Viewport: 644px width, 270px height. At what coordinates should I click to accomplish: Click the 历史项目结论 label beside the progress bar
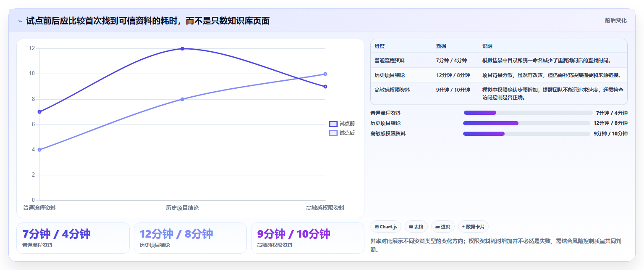click(x=385, y=123)
